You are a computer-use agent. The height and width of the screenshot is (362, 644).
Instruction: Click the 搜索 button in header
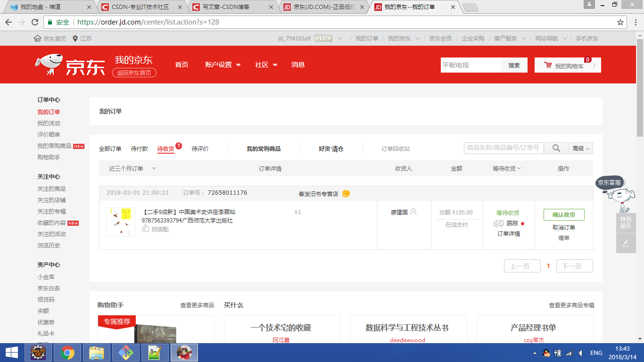click(x=514, y=65)
